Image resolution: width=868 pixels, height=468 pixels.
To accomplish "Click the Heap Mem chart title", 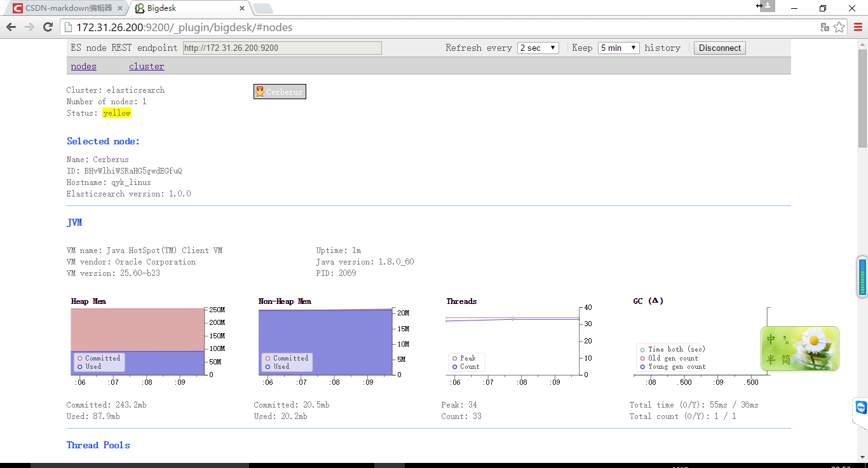I will click(88, 301).
